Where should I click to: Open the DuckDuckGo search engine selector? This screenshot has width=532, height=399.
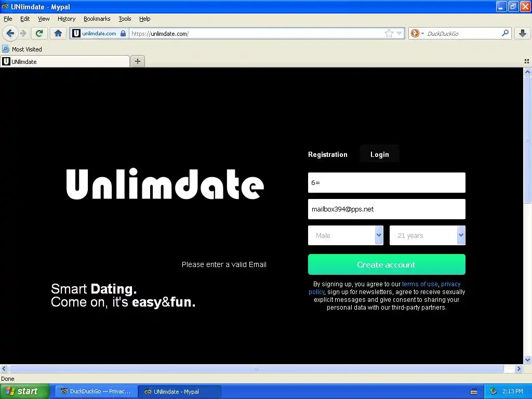(417, 33)
